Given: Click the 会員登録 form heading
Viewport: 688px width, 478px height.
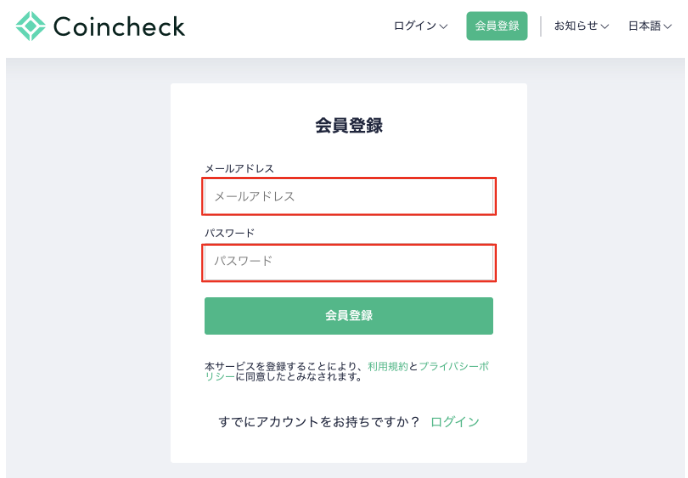Looking at the screenshot, I should [349, 126].
